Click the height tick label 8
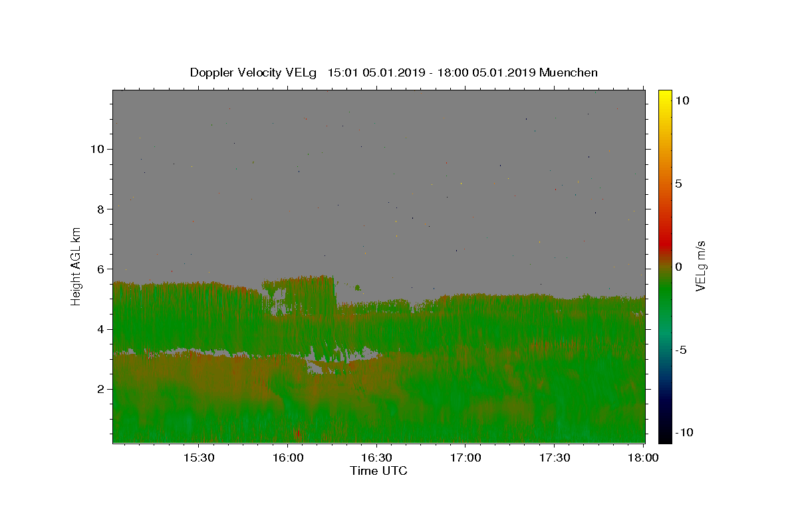Viewport: 798px width, 532px height. click(x=102, y=209)
